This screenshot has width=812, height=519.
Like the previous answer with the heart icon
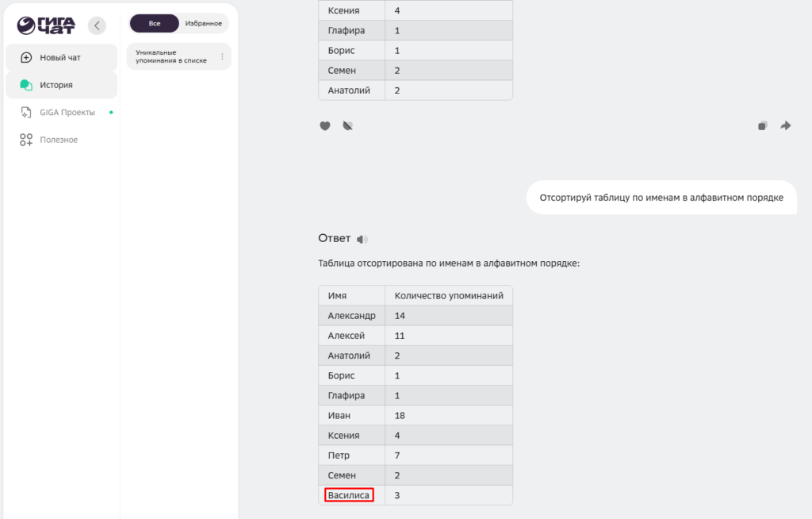click(x=325, y=125)
